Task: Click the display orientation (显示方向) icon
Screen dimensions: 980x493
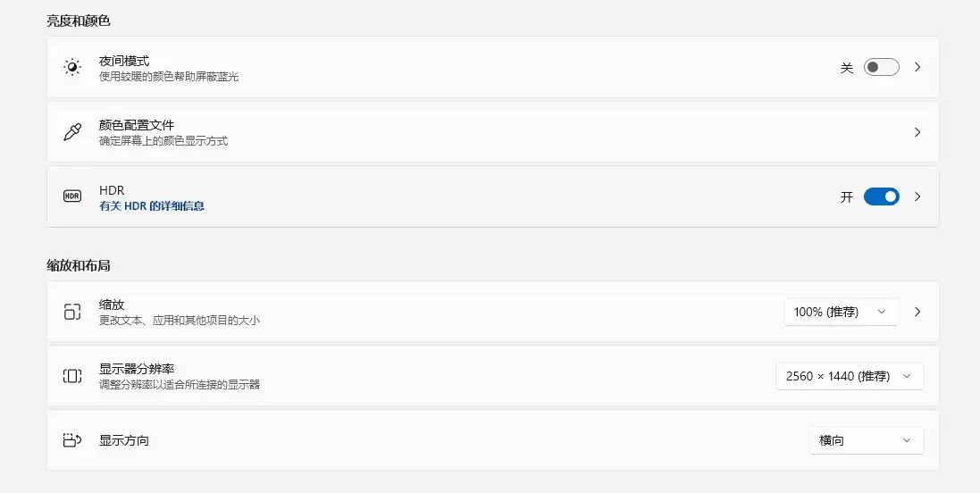Action: point(72,440)
